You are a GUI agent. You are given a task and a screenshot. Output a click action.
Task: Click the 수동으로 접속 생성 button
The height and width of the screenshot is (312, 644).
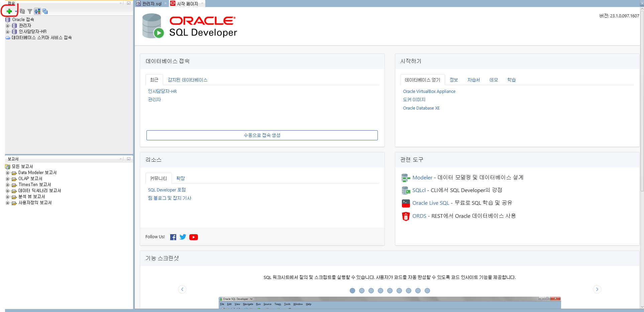click(262, 135)
